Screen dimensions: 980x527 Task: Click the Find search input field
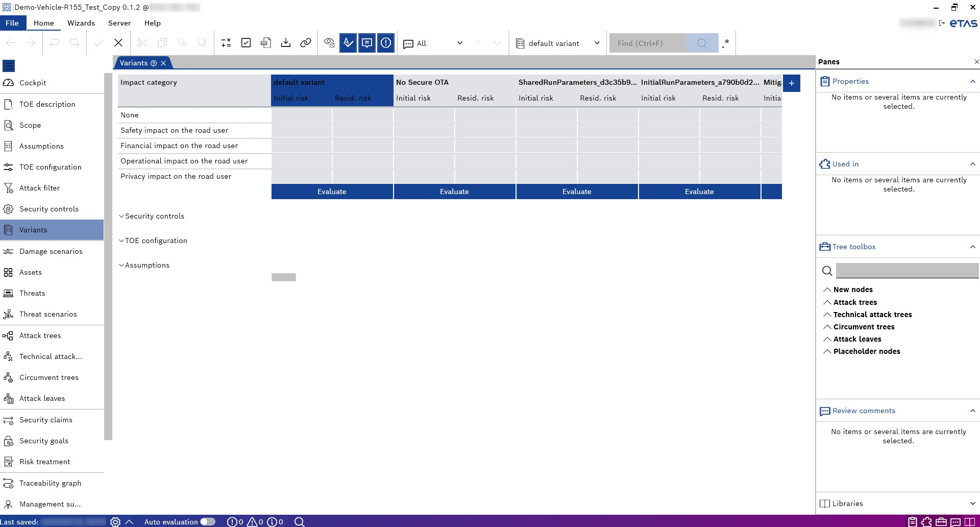click(x=648, y=43)
